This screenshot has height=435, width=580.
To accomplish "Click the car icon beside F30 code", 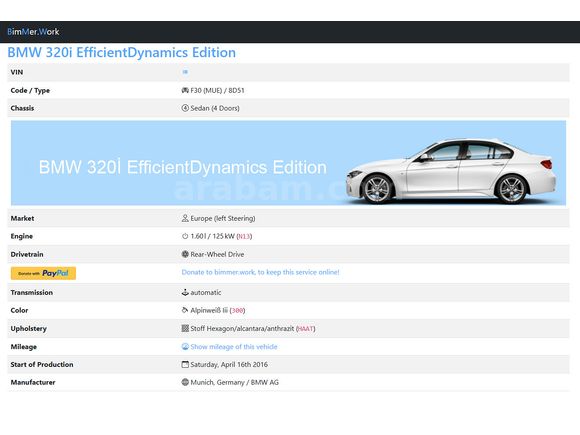I will [185, 90].
